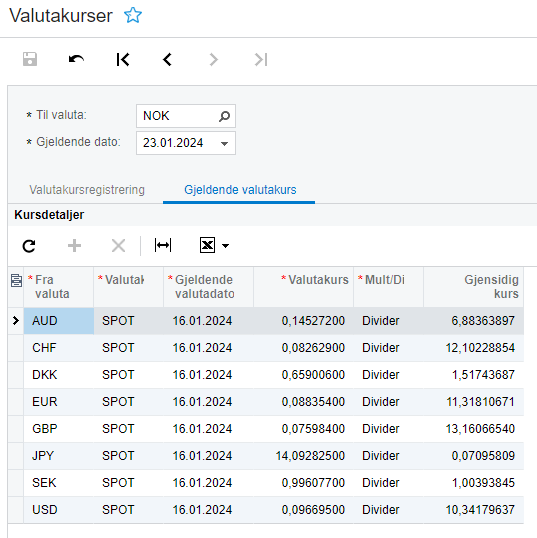Image resolution: width=537 pixels, height=538 pixels.
Task: Click rate value 0,14527200
Action: tap(313, 321)
